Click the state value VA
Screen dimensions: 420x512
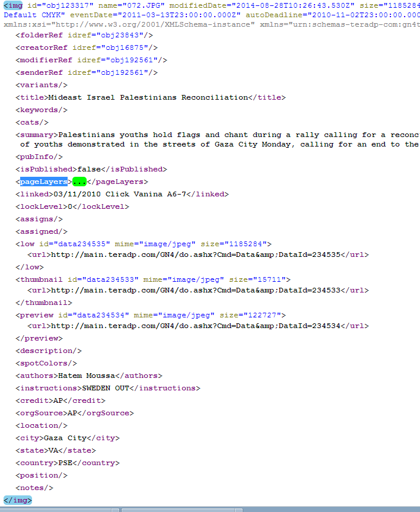[53, 450]
